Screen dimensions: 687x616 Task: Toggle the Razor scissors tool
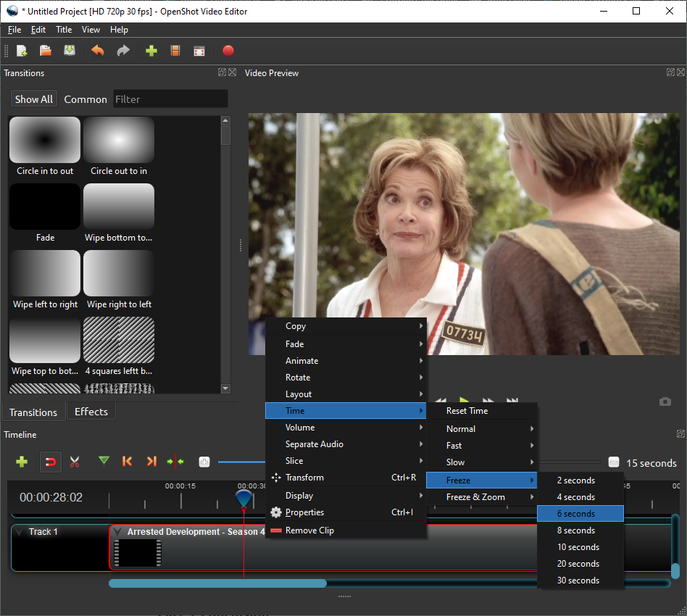(75, 462)
